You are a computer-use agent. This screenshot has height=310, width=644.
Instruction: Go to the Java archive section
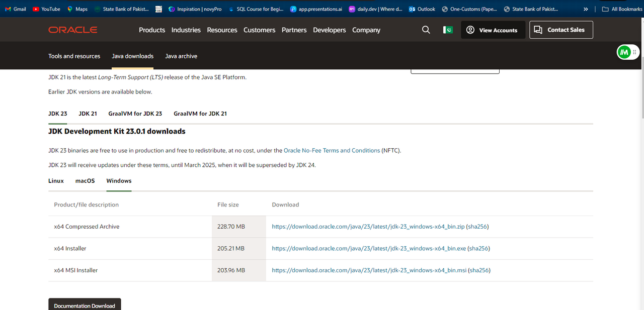tap(181, 56)
